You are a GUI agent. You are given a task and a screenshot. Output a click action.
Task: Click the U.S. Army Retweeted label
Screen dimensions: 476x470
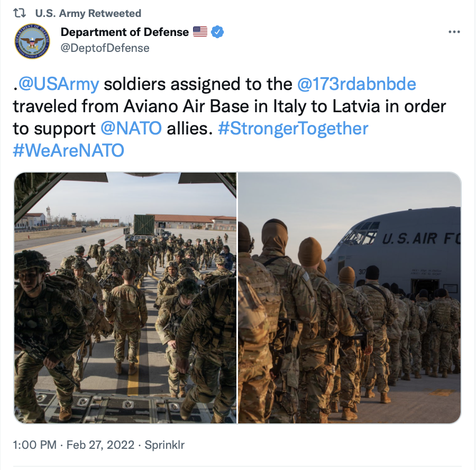pyautogui.click(x=88, y=13)
